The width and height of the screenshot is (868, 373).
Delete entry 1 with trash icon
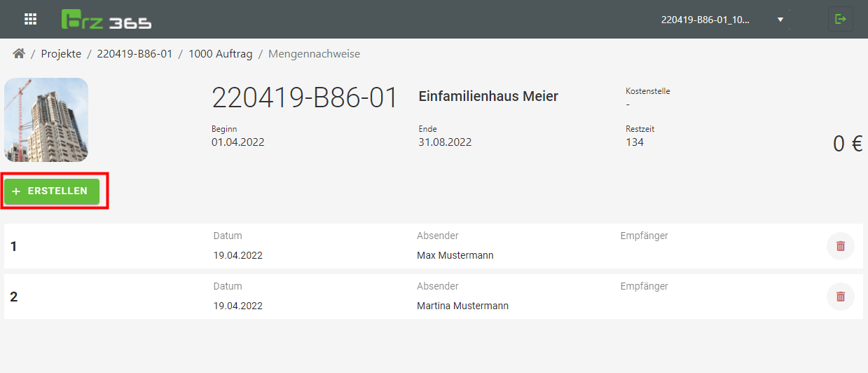[x=840, y=246]
